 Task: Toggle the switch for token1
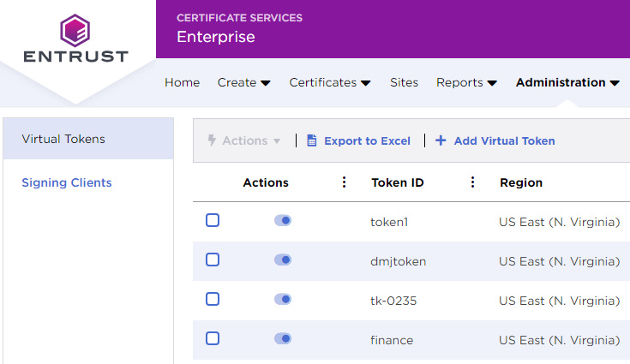(x=283, y=220)
